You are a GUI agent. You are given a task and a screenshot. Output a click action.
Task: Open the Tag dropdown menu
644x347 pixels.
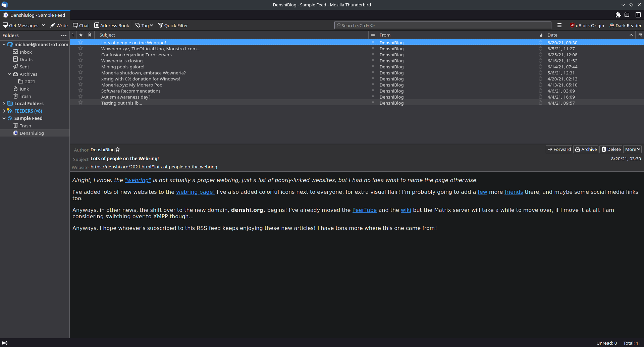point(144,25)
